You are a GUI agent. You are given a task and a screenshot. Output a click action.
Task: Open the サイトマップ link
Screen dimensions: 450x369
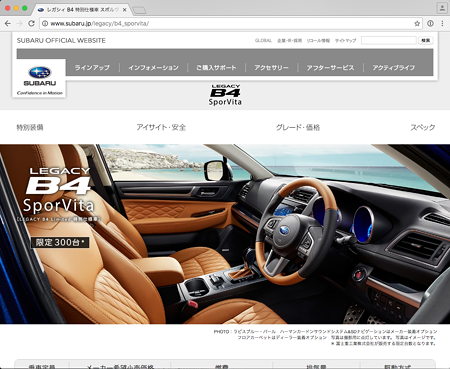click(345, 41)
